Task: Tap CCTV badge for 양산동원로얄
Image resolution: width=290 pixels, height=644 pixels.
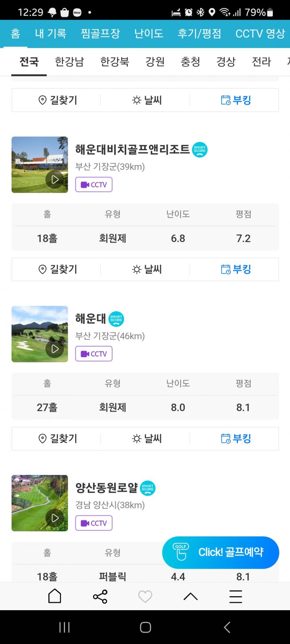Action: point(94,523)
